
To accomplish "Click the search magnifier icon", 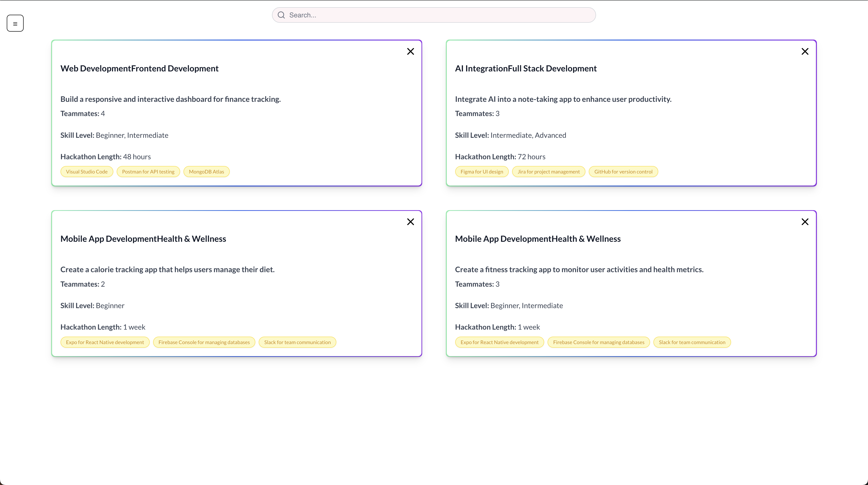I will (281, 15).
